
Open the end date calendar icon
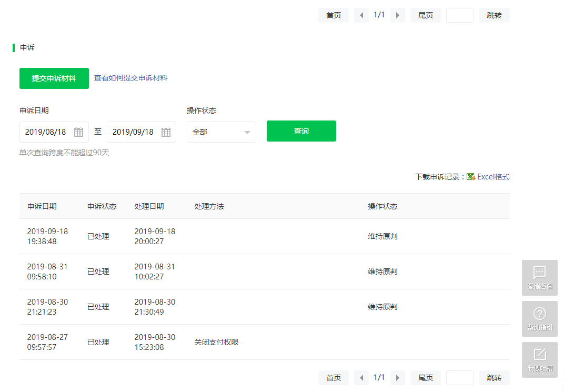pos(166,132)
